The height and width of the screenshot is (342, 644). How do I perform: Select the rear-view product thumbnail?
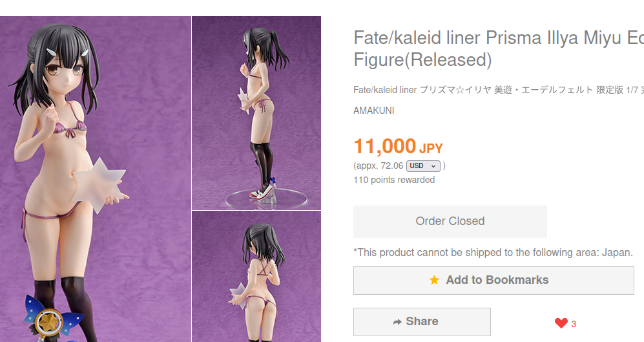tap(256, 277)
